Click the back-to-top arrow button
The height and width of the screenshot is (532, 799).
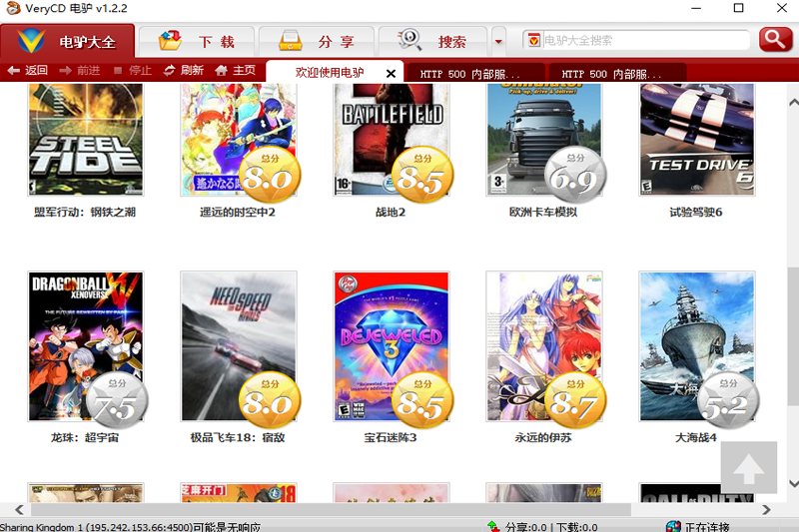pos(748,467)
